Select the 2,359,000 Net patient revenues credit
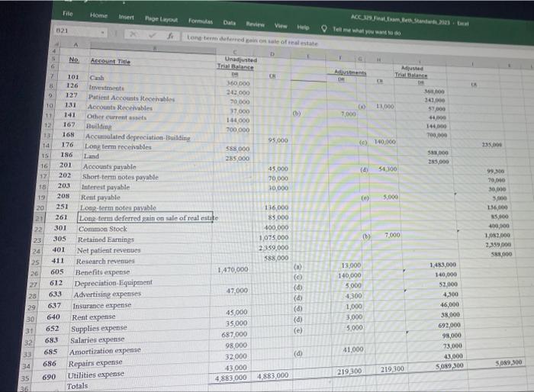534x392 pixels. pyautogui.click(x=273, y=248)
